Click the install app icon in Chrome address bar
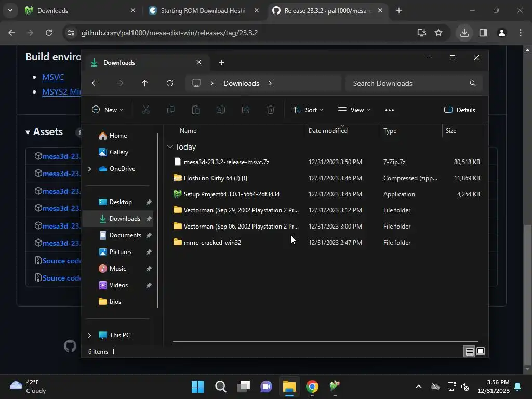This screenshot has height=399, width=532. [x=422, y=33]
